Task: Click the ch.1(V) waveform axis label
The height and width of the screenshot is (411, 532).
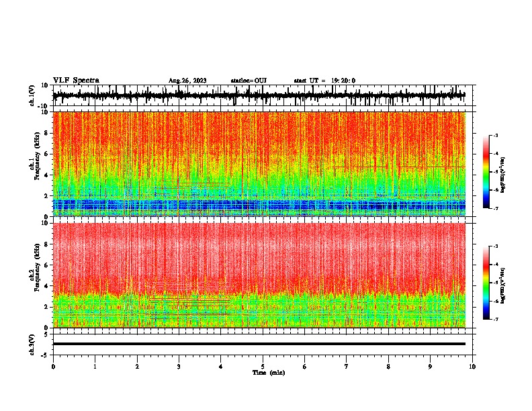Action: coord(32,95)
